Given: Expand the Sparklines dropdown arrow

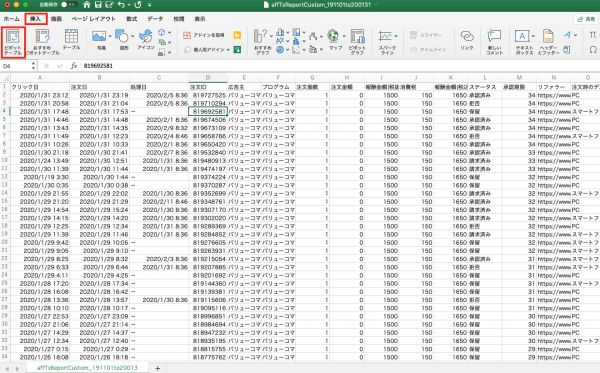Looking at the screenshot, I should coord(396,36).
